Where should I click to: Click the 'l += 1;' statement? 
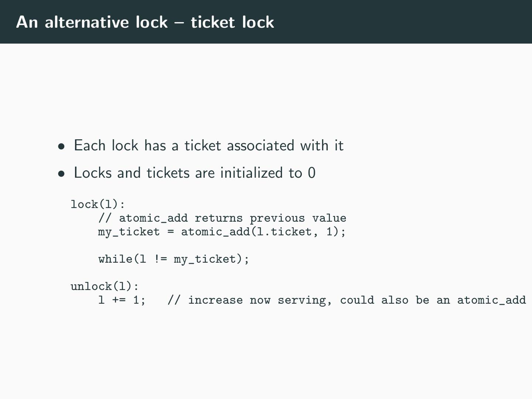tap(122, 300)
